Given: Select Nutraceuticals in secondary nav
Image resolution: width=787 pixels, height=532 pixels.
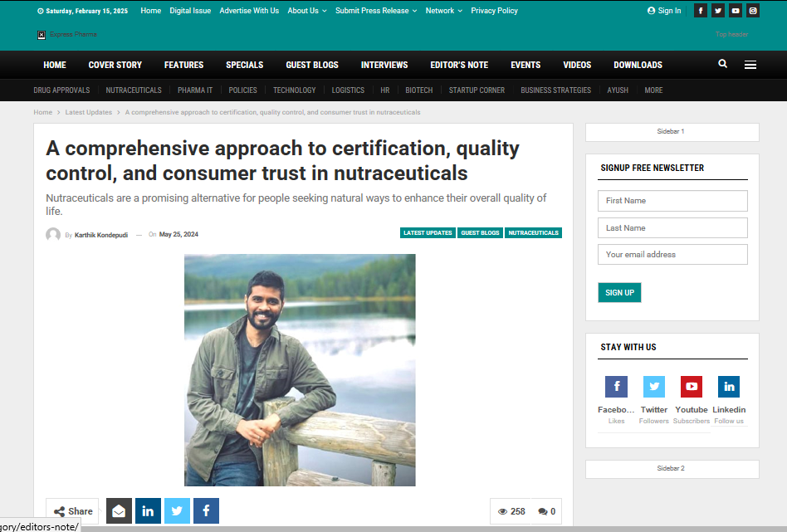Looking at the screenshot, I should click(134, 90).
